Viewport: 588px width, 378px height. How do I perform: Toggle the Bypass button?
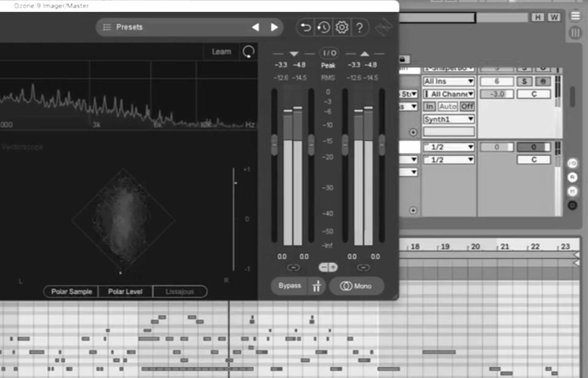289,286
